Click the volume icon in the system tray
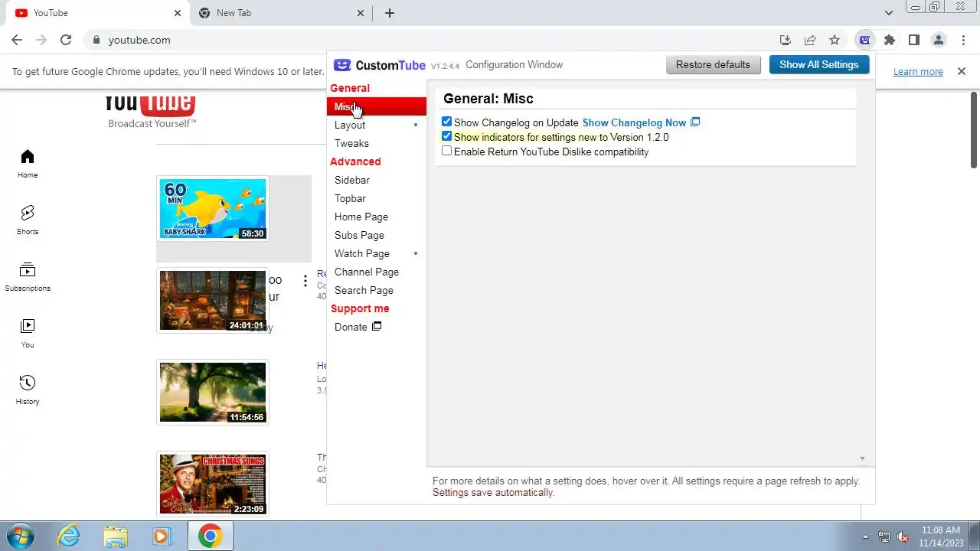The image size is (980, 551). coord(903,536)
